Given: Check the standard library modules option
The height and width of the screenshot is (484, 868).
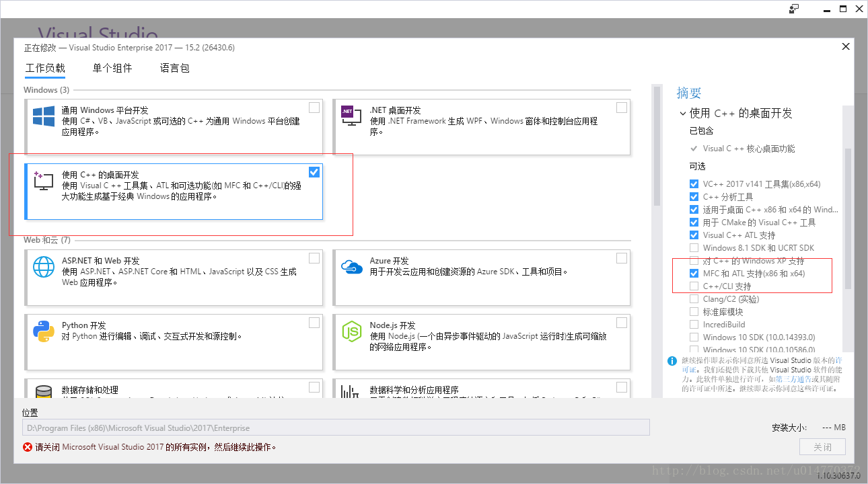Looking at the screenshot, I should tap(694, 312).
